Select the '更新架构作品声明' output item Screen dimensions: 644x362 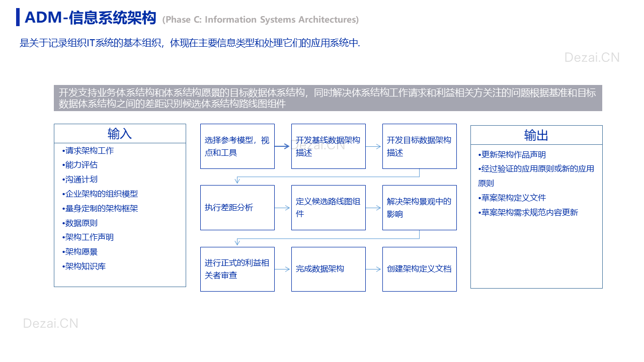[512, 155]
